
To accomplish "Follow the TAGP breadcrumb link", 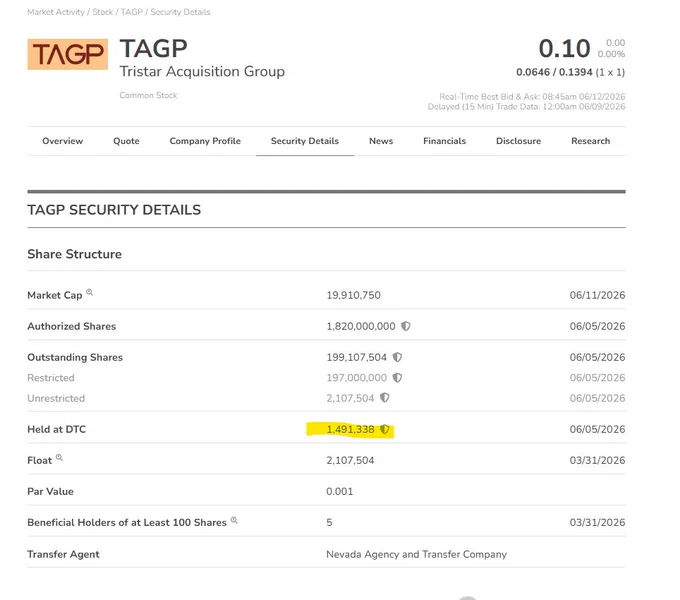I will [132, 12].
